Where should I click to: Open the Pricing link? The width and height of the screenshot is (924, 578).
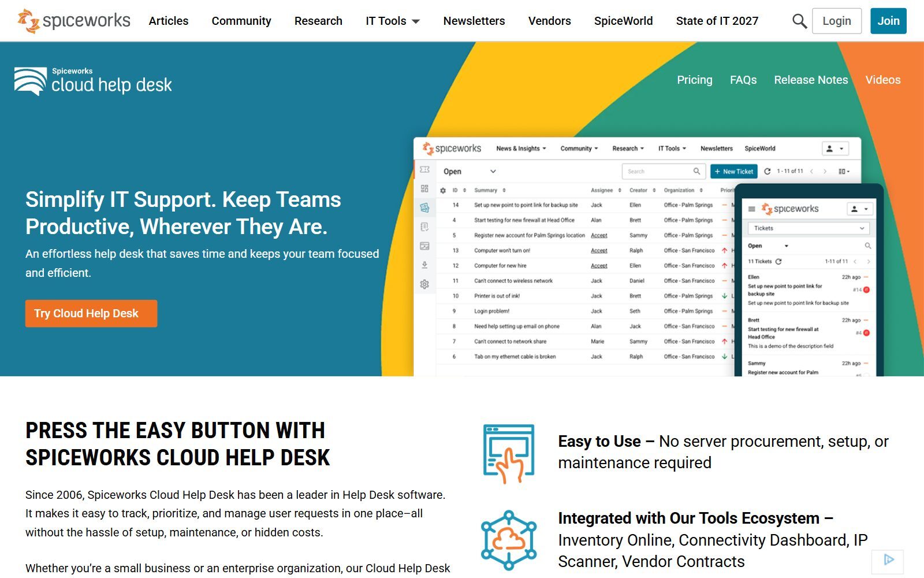pos(695,80)
